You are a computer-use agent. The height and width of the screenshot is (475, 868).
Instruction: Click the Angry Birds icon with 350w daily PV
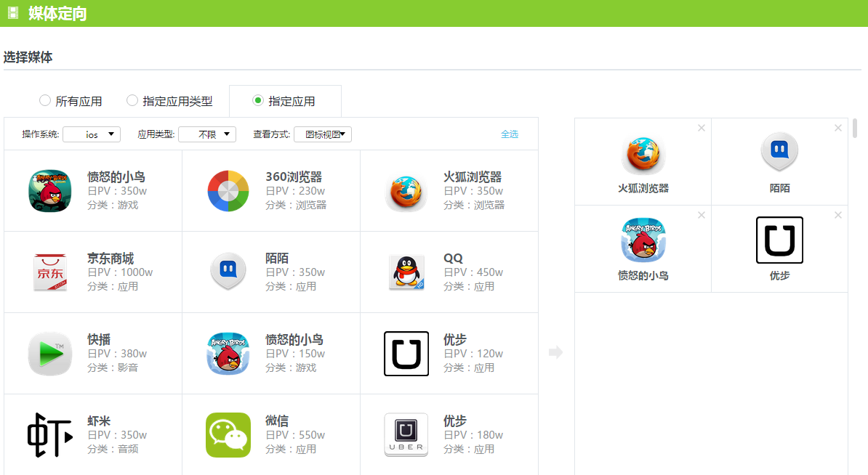[50, 191]
